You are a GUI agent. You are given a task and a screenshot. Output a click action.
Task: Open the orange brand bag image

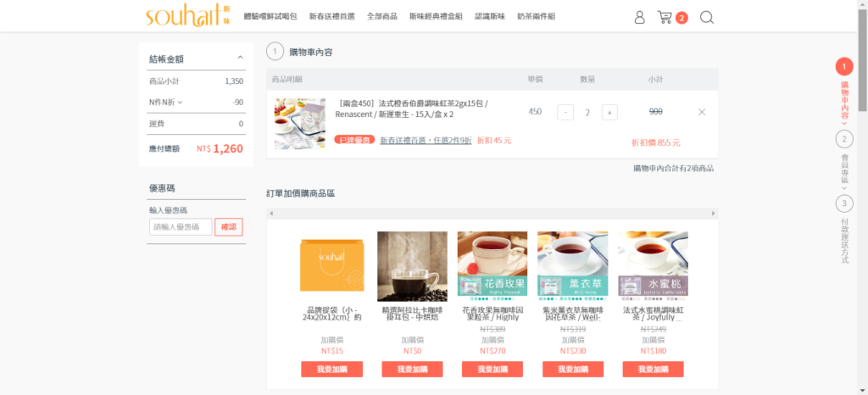tap(331, 266)
